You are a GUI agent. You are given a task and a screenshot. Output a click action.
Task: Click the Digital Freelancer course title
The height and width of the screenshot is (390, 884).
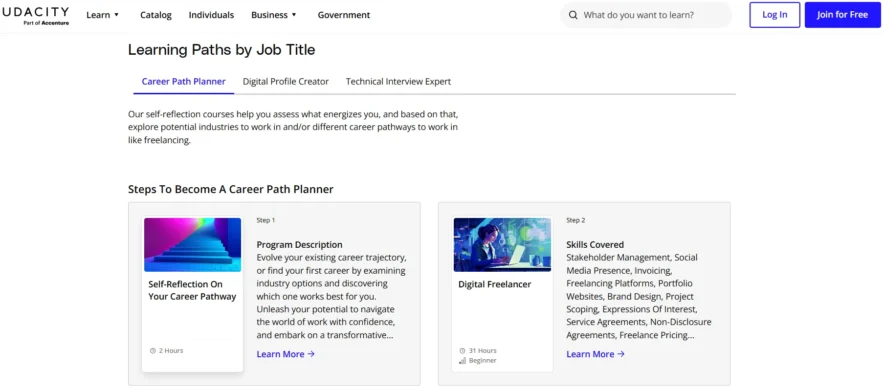[x=494, y=285]
